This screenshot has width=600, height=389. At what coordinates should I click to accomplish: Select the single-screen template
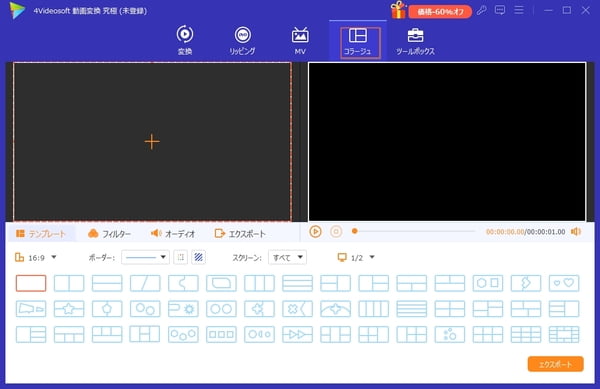pos(31,283)
